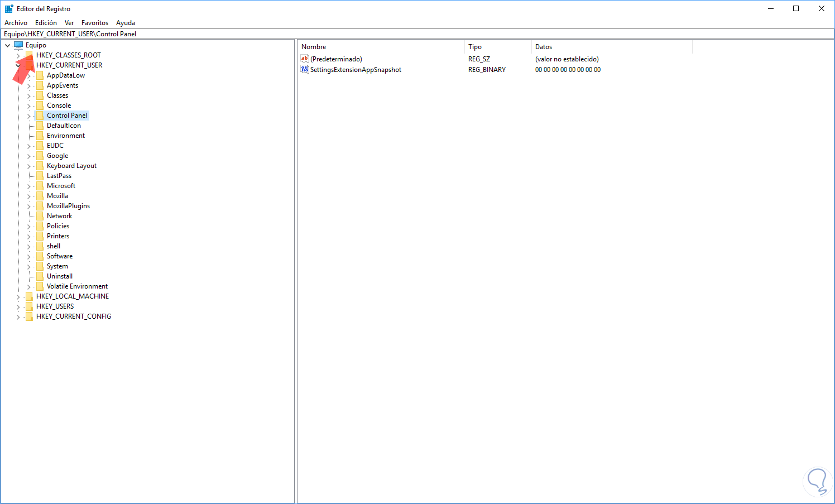Select the SettingsExtensionAppSnapshot value name
This screenshot has height=504, width=835.
click(x=356, y=70)
